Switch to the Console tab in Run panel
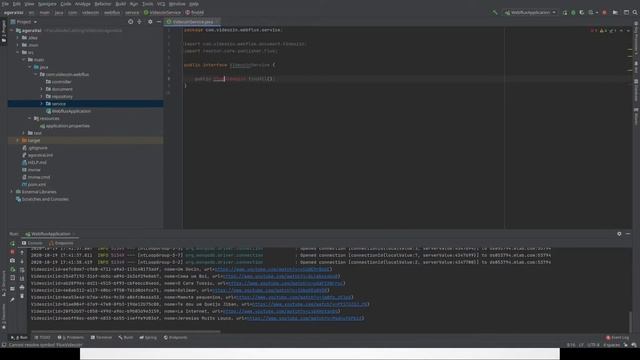This screenshot has width=640, height=360. tap(32, 243)
